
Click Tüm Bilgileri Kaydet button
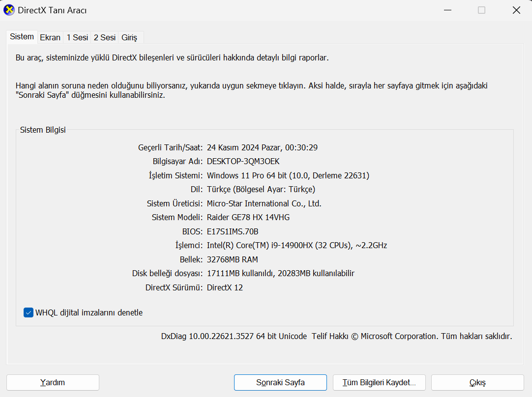point(379,382)
